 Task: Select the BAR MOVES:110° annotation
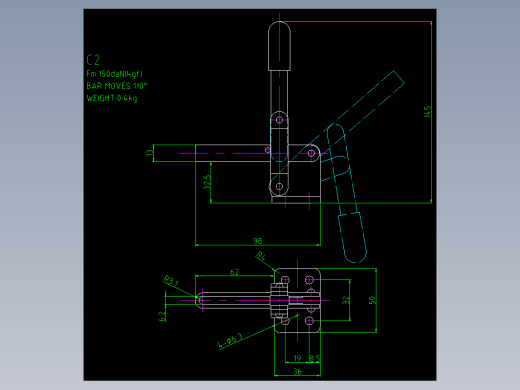click(117, 86)
